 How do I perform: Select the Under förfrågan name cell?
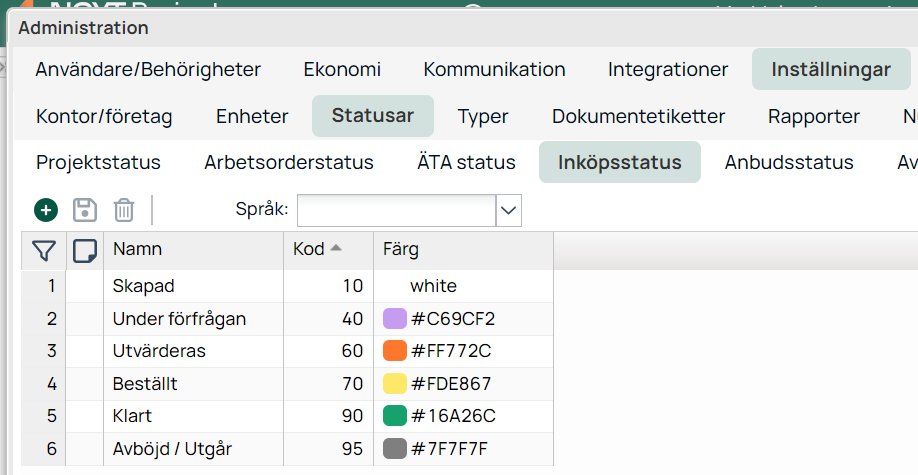pos(193,319)
